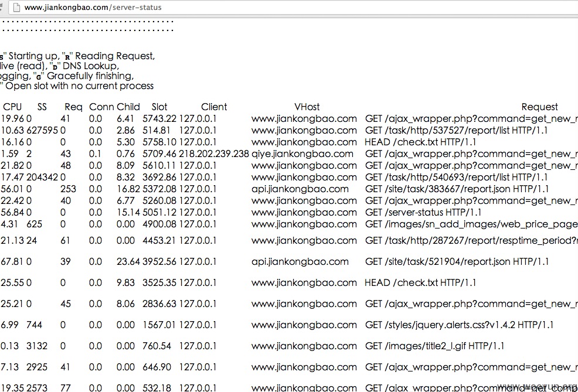Click the Child value 9.83

(125, 282)
